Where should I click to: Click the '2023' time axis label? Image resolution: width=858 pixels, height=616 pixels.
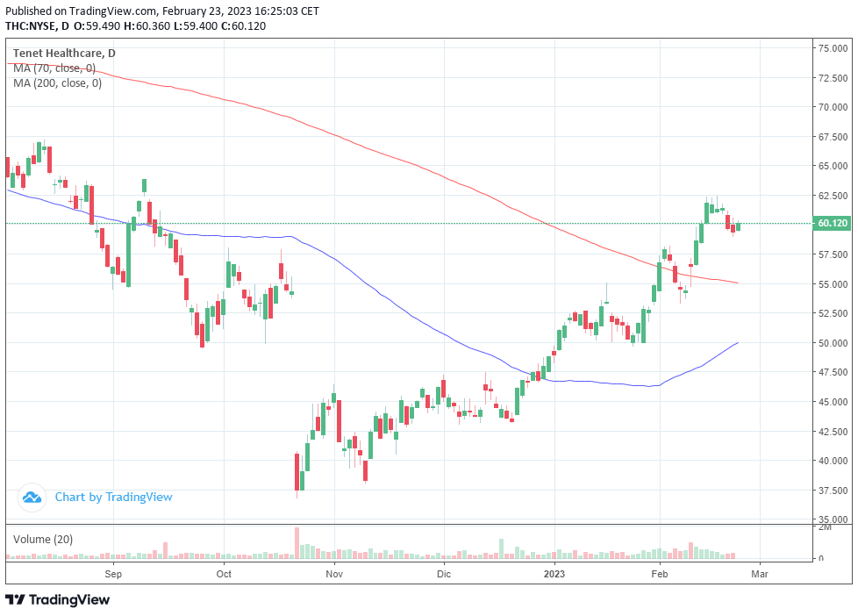554,574
